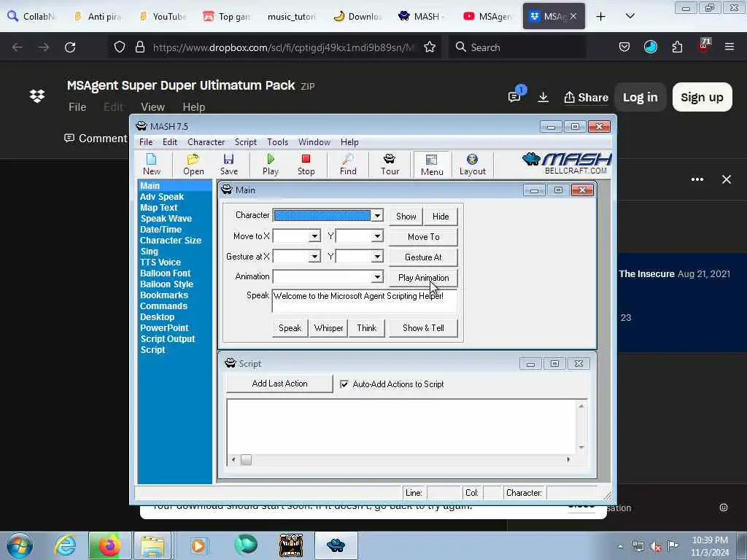Open the MASH Edit menu
The image size is (747, 560).
point(169,142)
